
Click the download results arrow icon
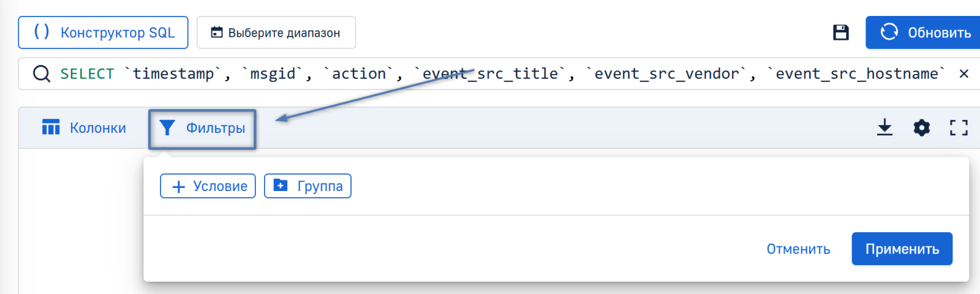pyautogui.click(x=884, y=127)
